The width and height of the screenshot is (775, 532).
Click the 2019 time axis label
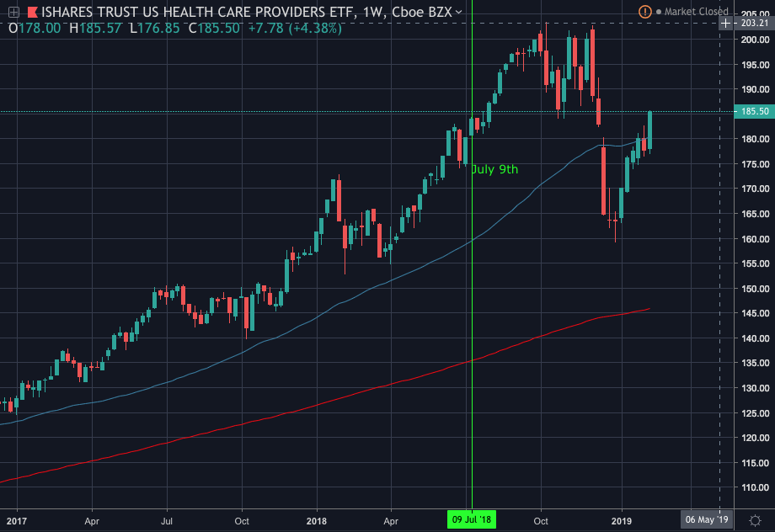pos(622,521)
